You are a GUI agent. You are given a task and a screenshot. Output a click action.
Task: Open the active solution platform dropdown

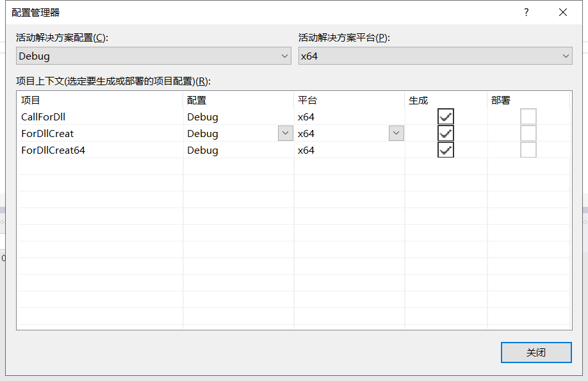[435, 56]
